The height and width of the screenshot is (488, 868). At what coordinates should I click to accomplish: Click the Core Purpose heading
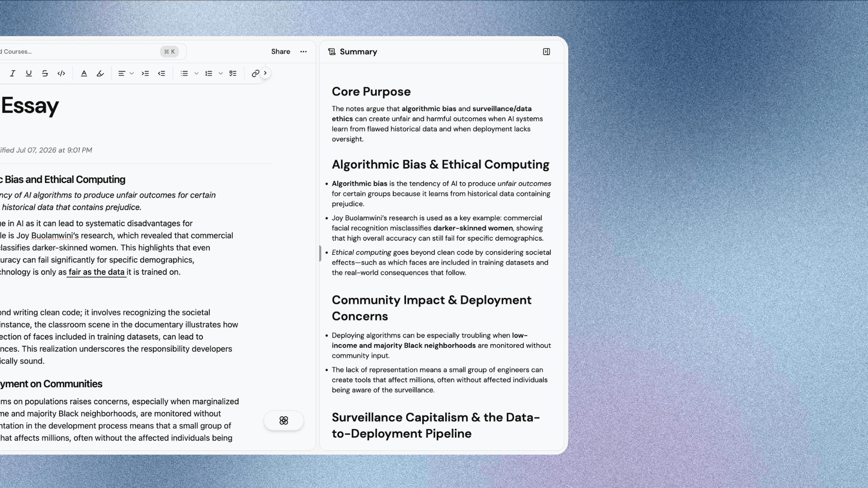tap(371, 91)
